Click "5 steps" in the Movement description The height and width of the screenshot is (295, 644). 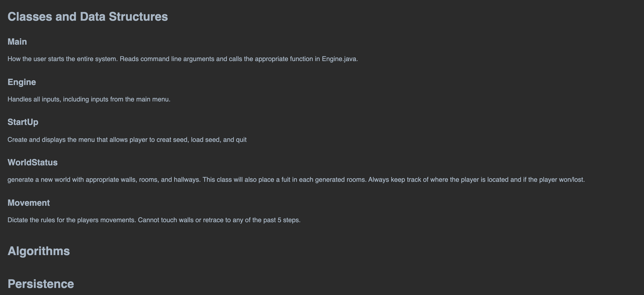tap(288, 220)
